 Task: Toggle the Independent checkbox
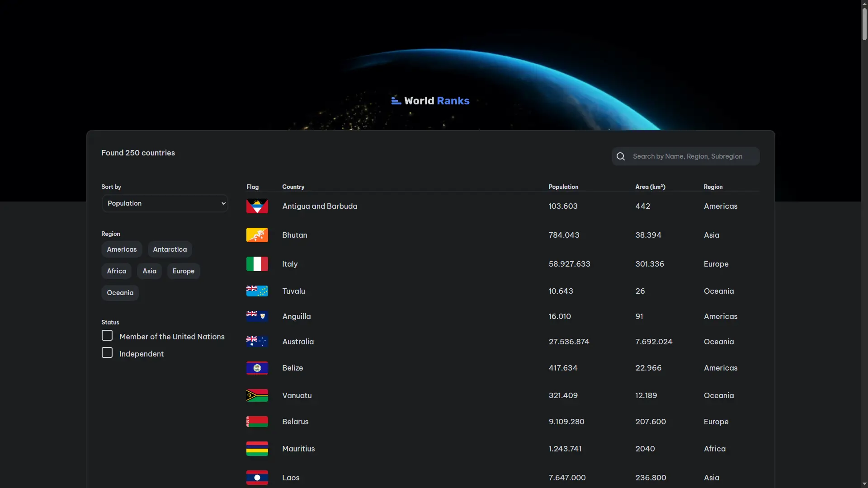(x=107, y=352)
